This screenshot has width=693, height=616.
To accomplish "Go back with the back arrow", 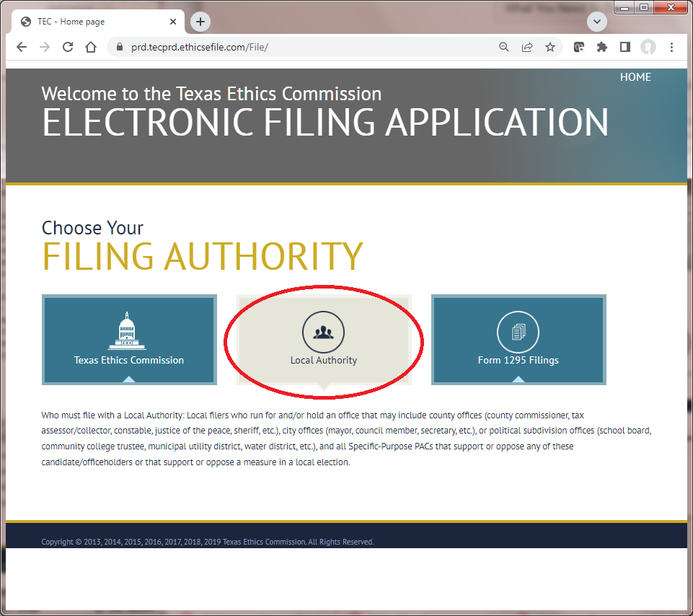I will coord(21,46).
